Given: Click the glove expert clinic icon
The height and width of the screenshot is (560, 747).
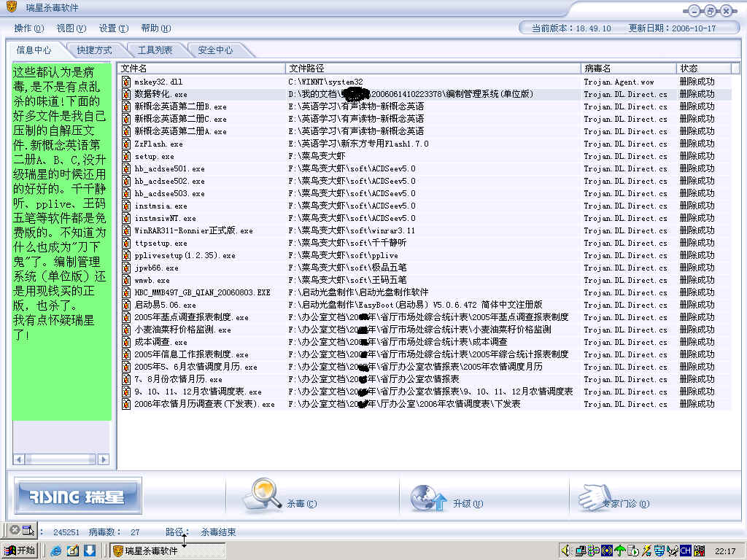Looking at the screenshot, I should (594, 497).
